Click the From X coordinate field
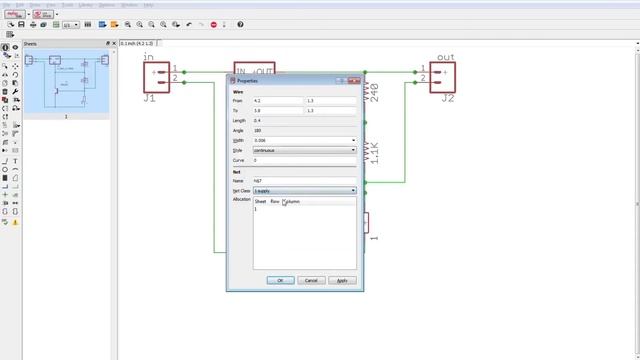The image size is (640, 360). click(278, 100)
